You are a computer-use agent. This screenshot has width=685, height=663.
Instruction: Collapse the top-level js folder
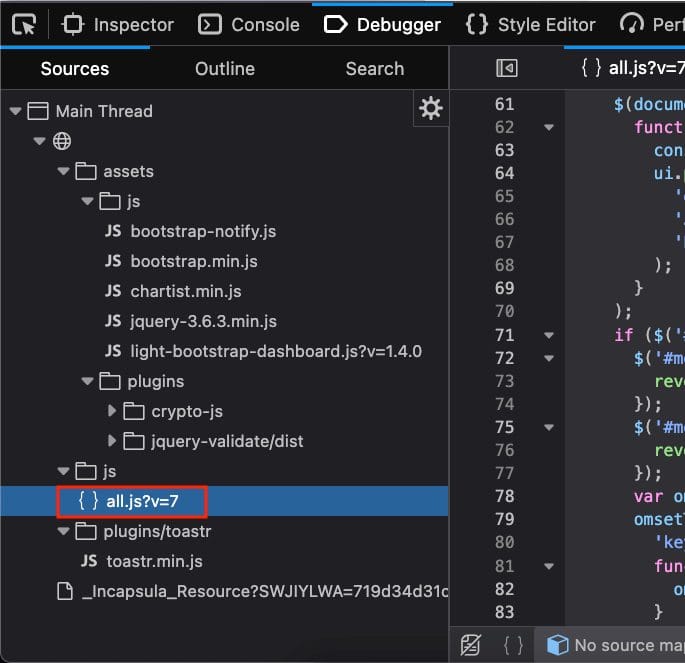(64, 471)
